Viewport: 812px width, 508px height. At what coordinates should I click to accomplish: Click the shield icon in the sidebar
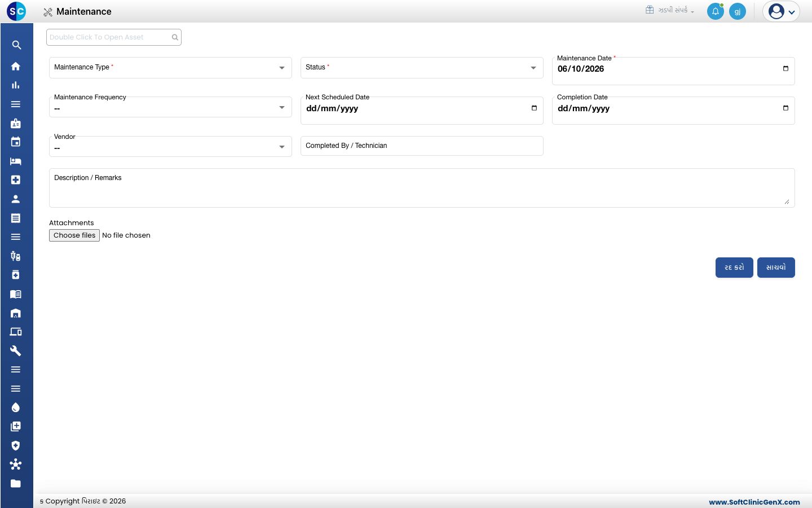(16, 445)
